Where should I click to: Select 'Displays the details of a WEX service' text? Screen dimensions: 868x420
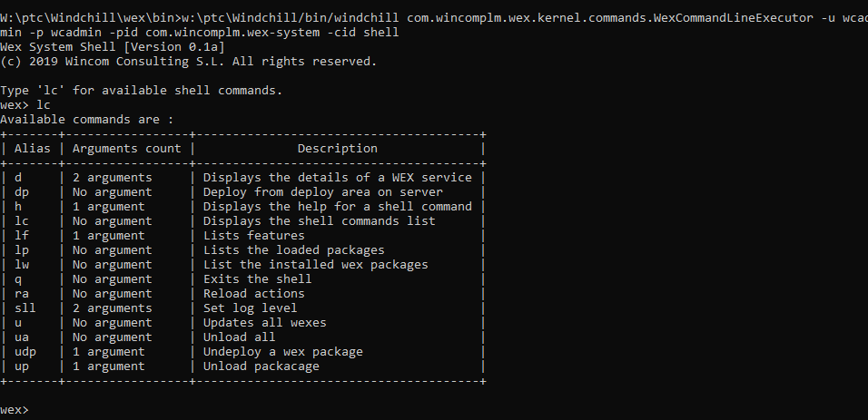[x=337, y=178]
